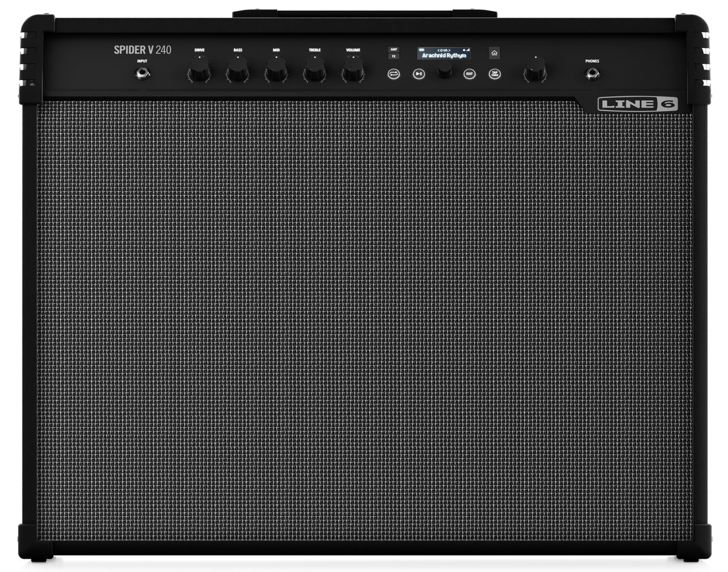Click the Phones headphone jack
728x572 pixels.
(592, 73)
